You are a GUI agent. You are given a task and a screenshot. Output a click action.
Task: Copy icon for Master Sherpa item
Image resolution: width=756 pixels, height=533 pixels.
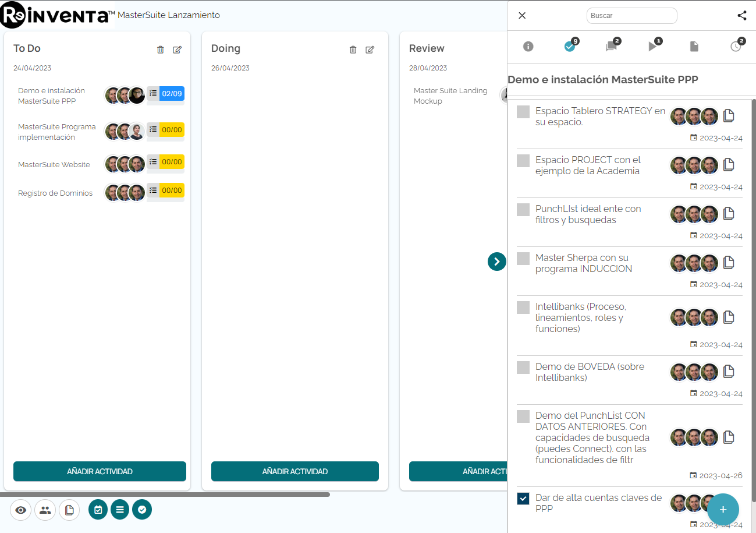click(729, 263)
